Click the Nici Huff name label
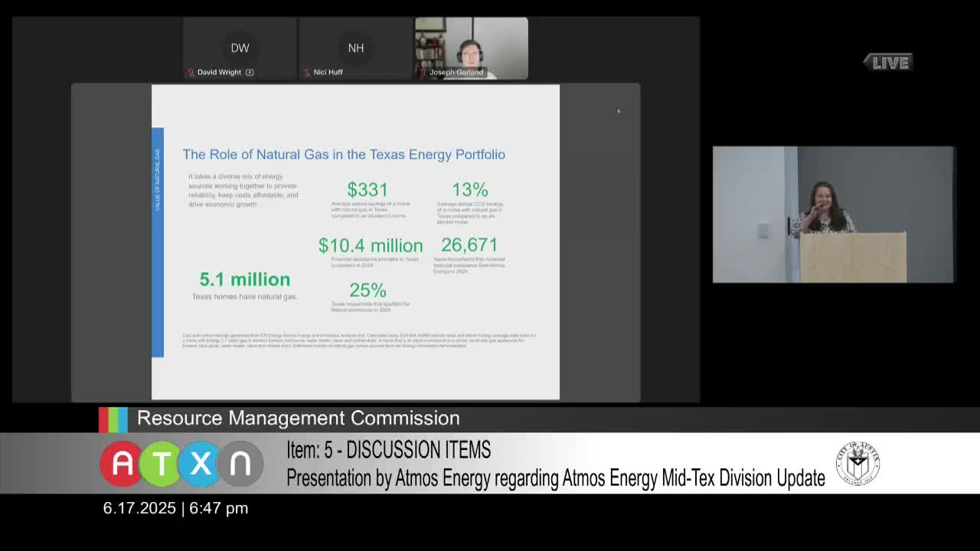 (328, 73)
